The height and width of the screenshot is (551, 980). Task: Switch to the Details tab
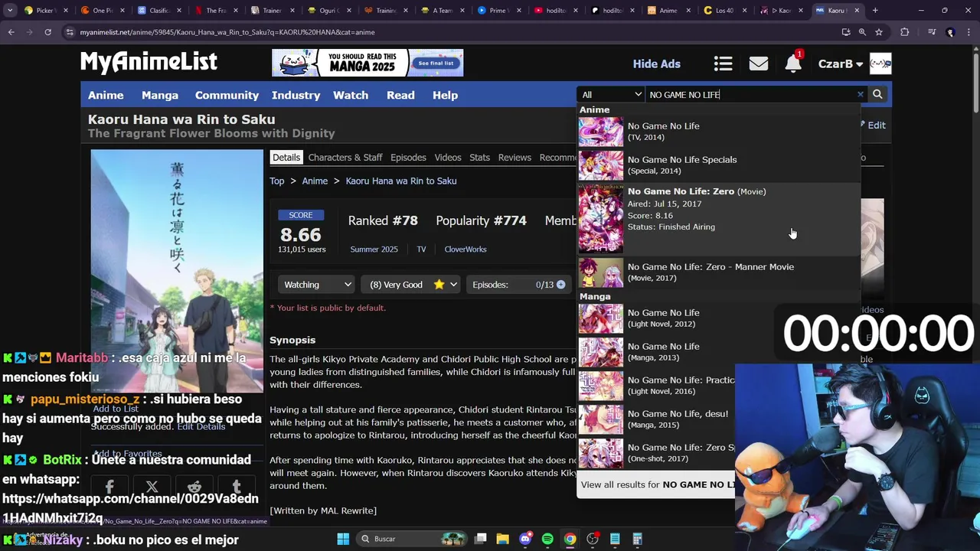point(286,158)
